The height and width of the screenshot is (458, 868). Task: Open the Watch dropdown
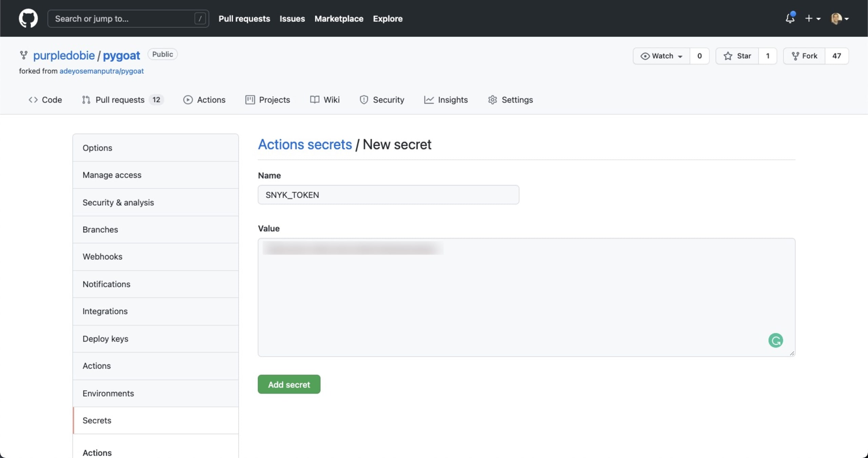[x=661, y=56]
